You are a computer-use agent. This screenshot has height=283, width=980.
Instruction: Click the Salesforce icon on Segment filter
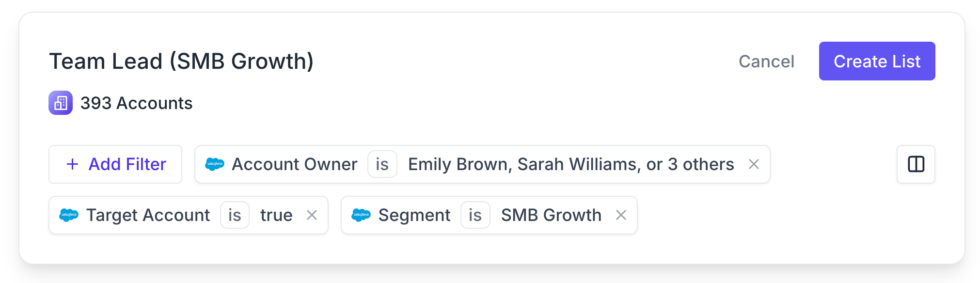[x=361, y=215]
